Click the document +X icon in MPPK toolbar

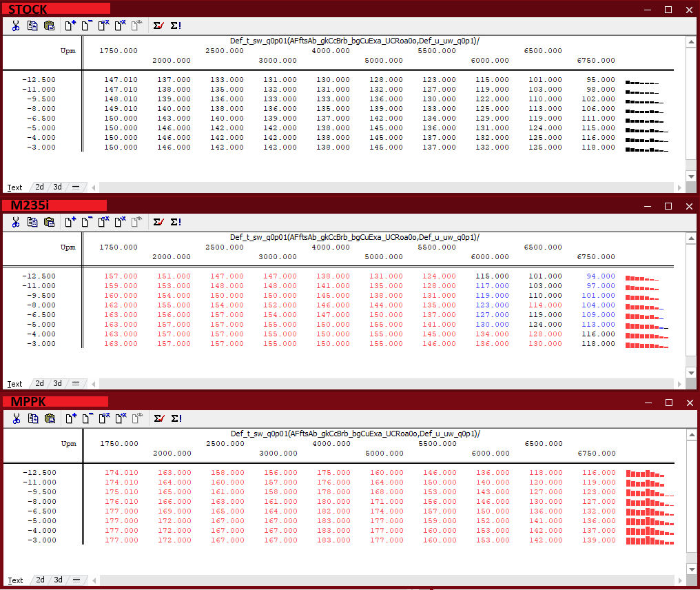121,419
